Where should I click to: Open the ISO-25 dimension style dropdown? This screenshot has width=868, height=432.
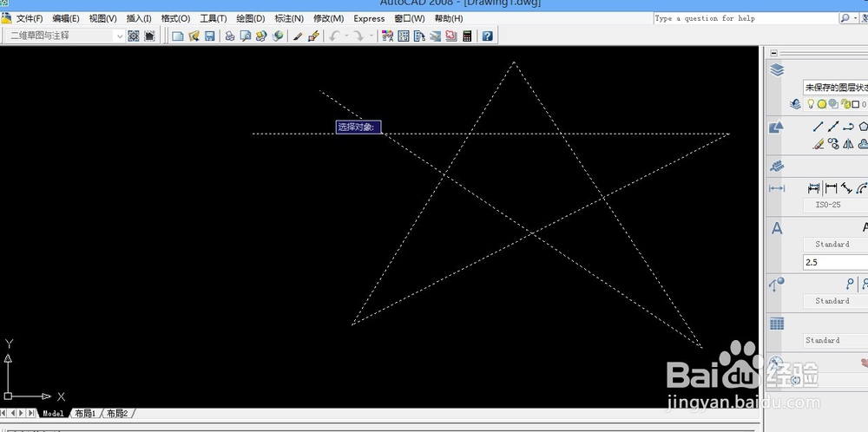click(x=835, y=205)
